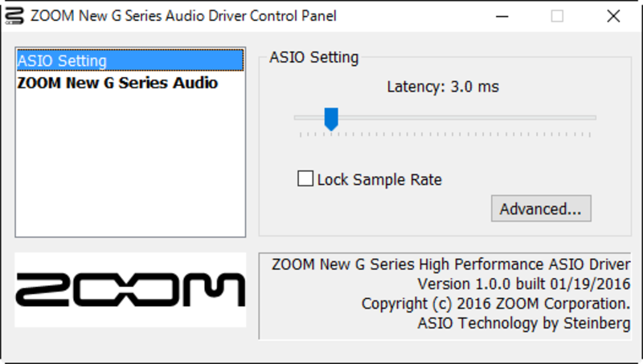
Task: Click empty area of settings list box
Action: (x=130, y=164)
